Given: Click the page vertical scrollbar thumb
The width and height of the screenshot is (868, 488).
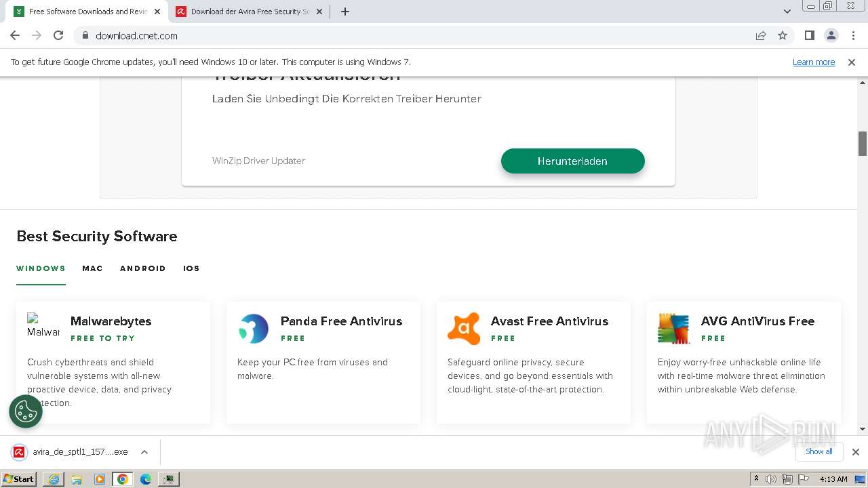Looking at the screenshot, I should 863,144.
